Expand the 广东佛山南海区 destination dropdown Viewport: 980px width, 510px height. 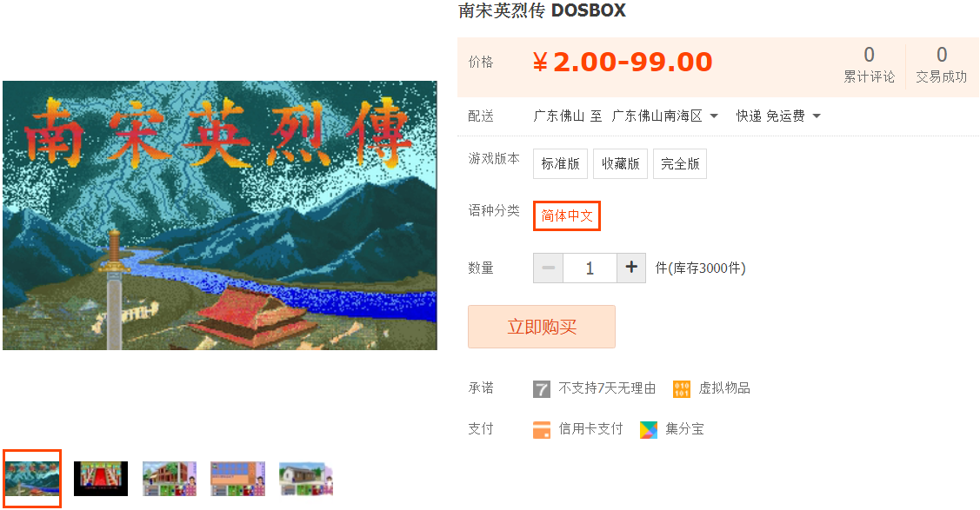click(x=665, y=116)
